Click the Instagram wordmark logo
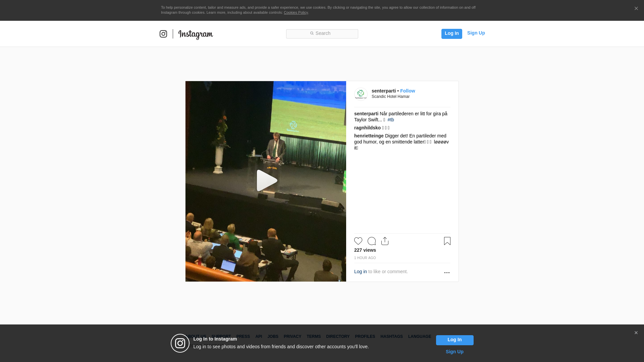The width and height of the screenshot is (644, 362). [196, 35]
